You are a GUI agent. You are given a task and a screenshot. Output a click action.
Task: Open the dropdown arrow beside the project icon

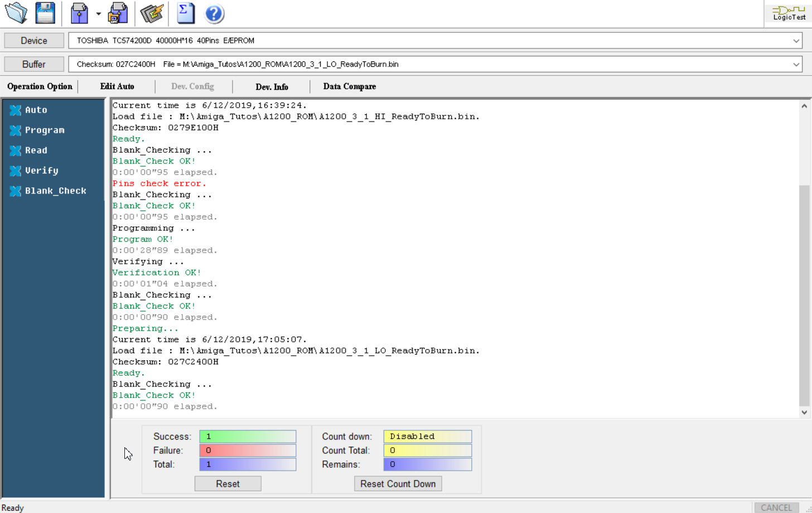tap(98, 13)
